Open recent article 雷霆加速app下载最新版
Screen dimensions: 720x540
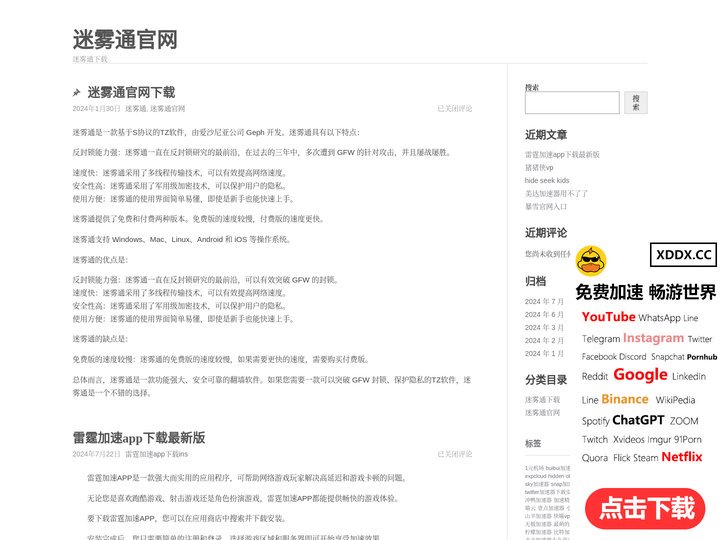pos(562,155)
